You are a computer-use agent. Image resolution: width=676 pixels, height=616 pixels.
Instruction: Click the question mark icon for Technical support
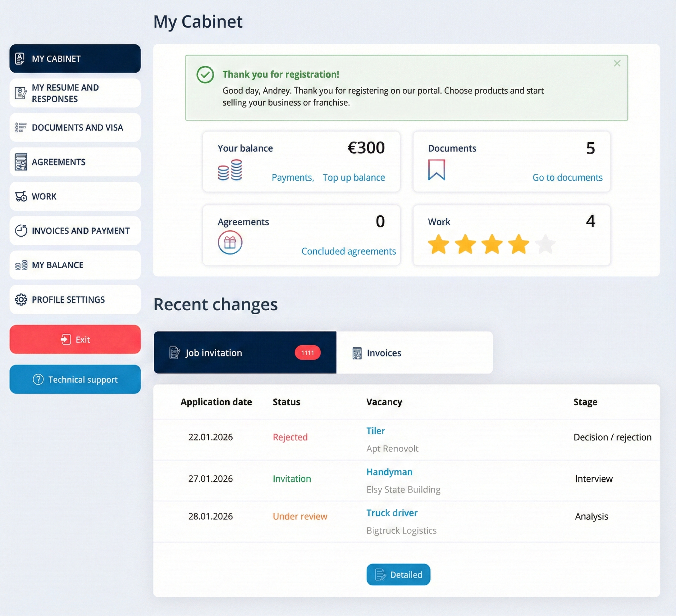(x=38, y=379)
